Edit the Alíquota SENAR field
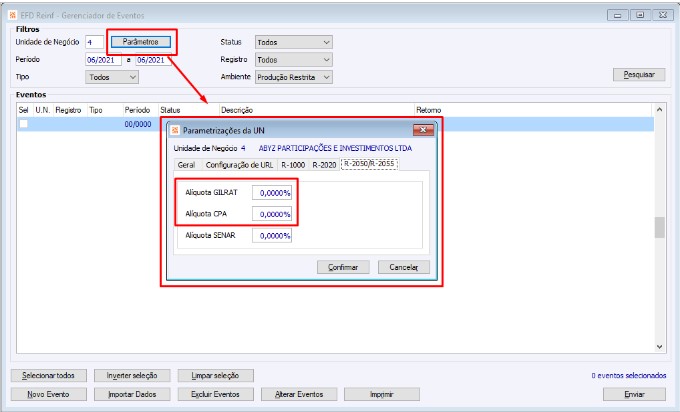This screenshot has height=412, width=680. click(272, 235)
